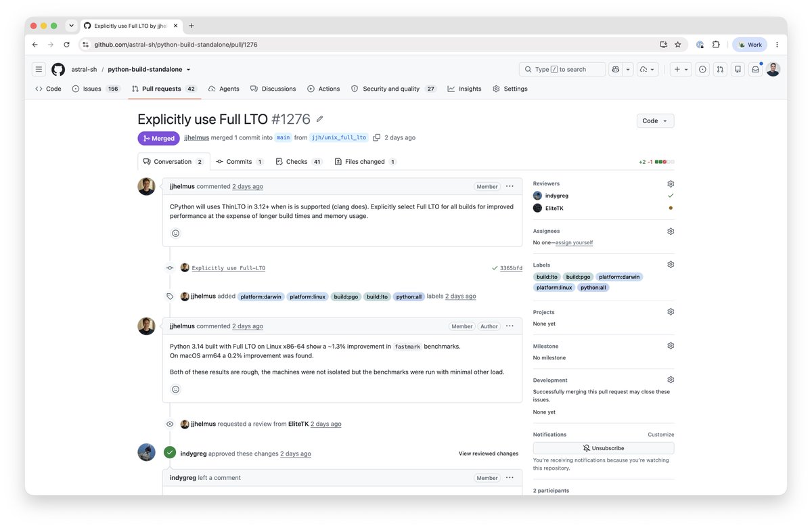812x528 pixels.
Task: Open GitHub Copilot chat icon
Action: click(615, 69)
